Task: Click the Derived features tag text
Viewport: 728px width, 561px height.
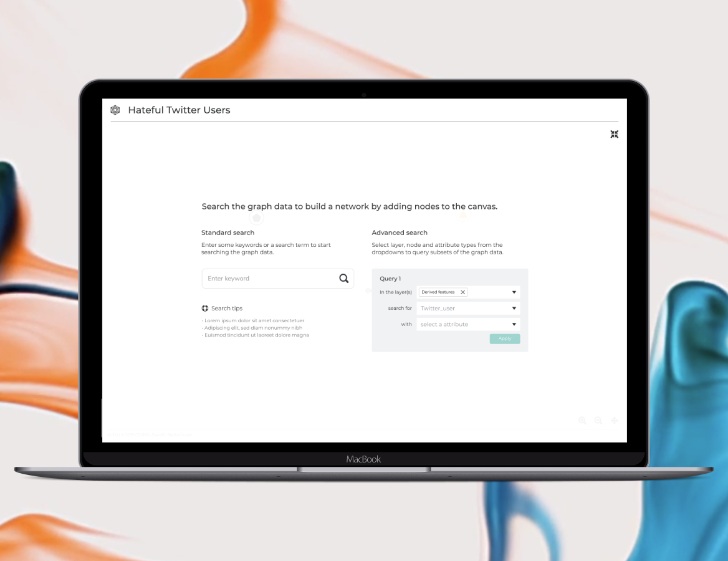Action: (x=438, y=292)
